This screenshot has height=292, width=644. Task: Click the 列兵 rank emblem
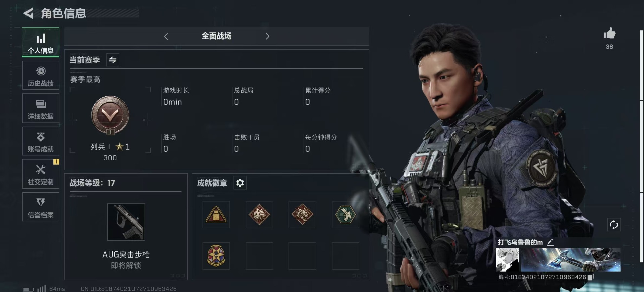110,116
